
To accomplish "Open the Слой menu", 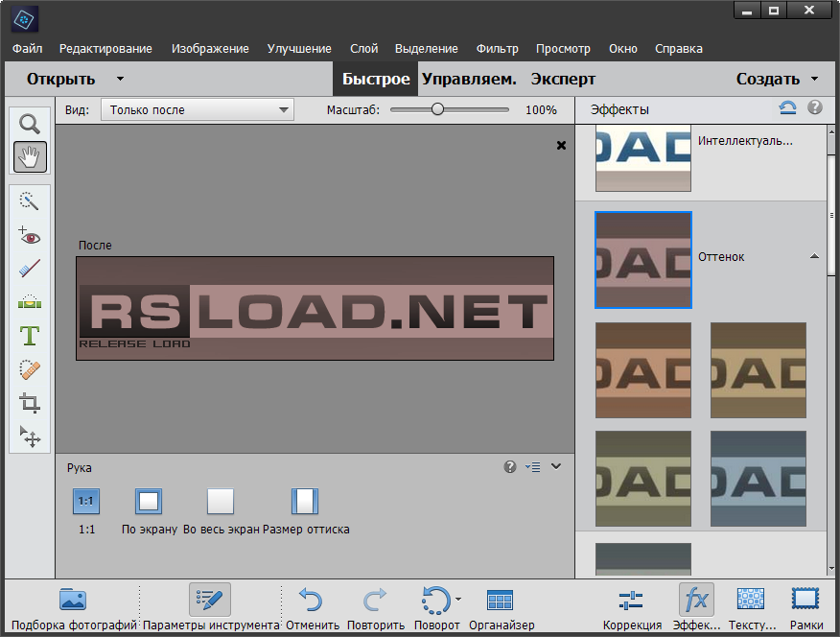I will coord(363,49).
